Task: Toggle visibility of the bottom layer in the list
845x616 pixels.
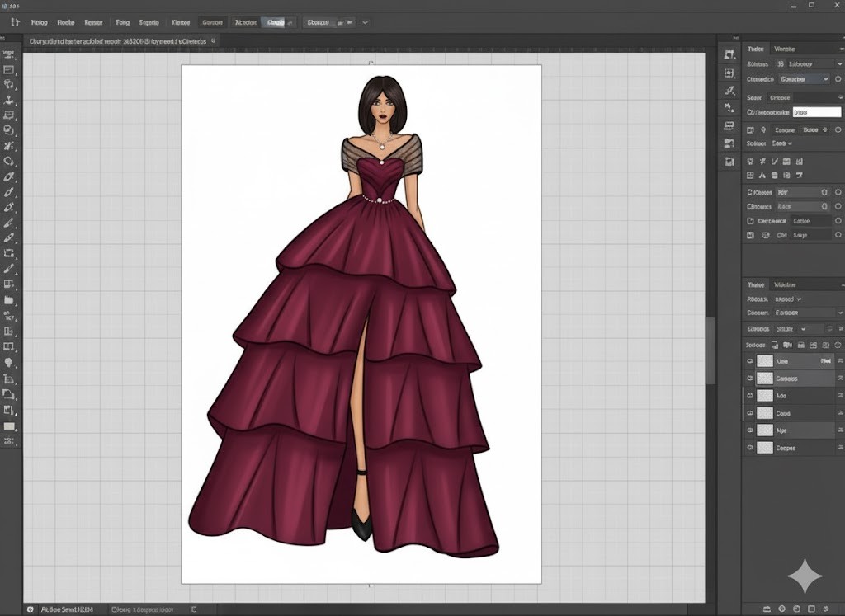Action: 750,448
